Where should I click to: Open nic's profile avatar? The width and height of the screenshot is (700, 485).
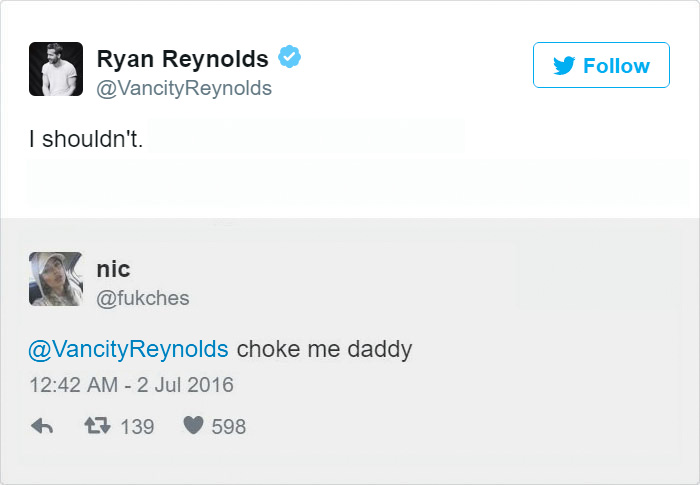(x=56, y=277)
